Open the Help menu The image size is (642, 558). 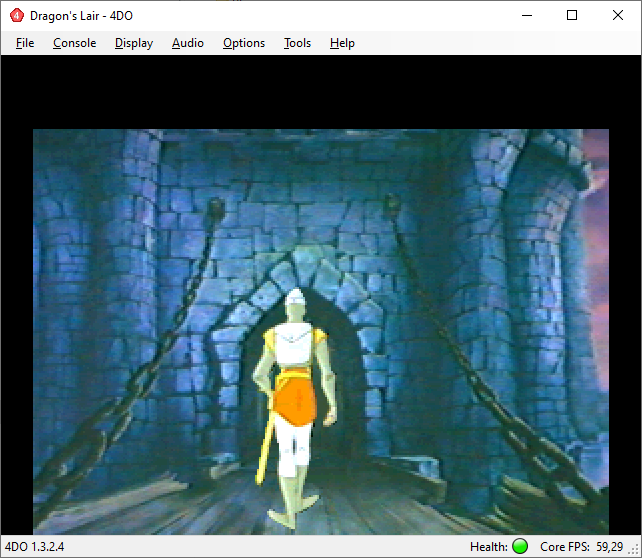342,43
